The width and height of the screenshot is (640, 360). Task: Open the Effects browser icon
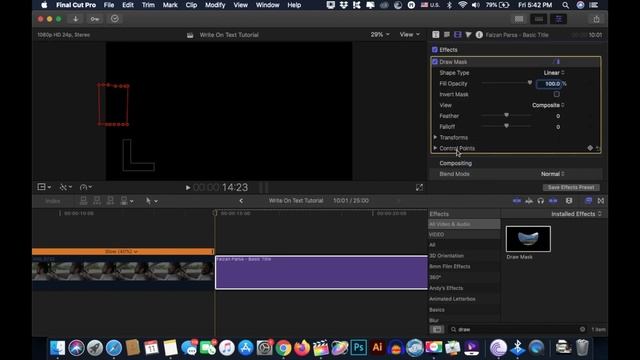(588, 201)
